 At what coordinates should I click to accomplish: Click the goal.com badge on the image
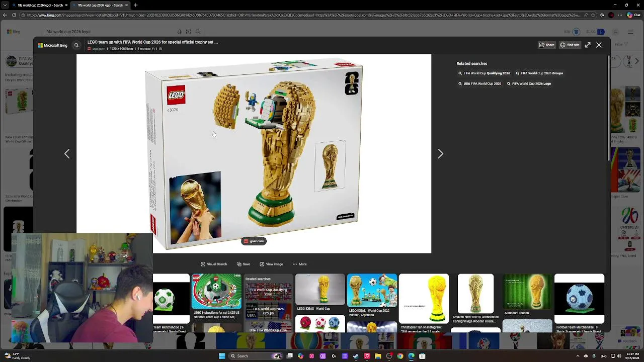pyautogui.click(x=254, y=241)
